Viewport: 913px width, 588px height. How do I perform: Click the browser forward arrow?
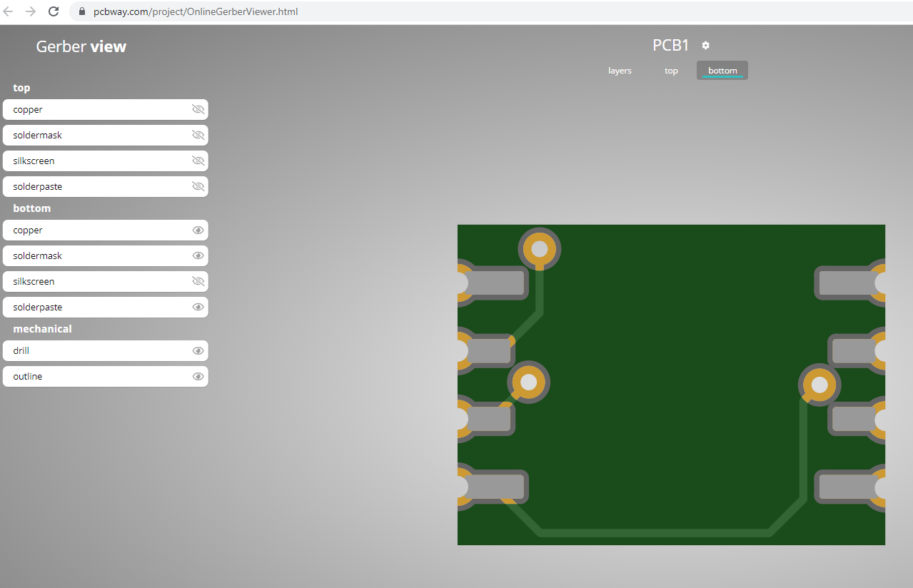tap(31, 11)
